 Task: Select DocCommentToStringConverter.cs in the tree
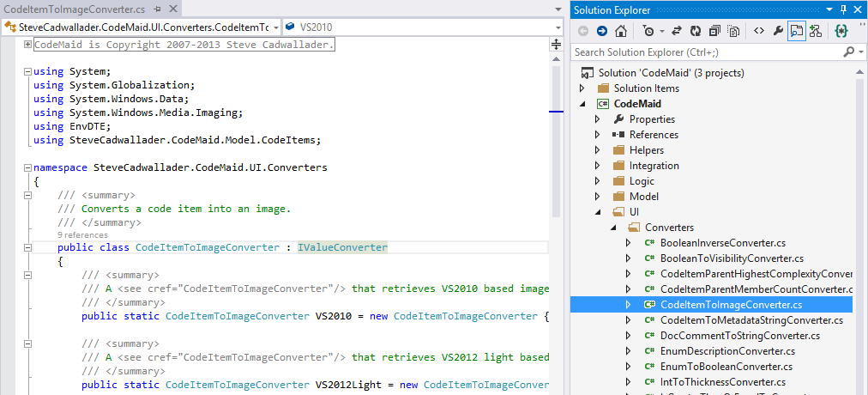[x=740, y=336]
